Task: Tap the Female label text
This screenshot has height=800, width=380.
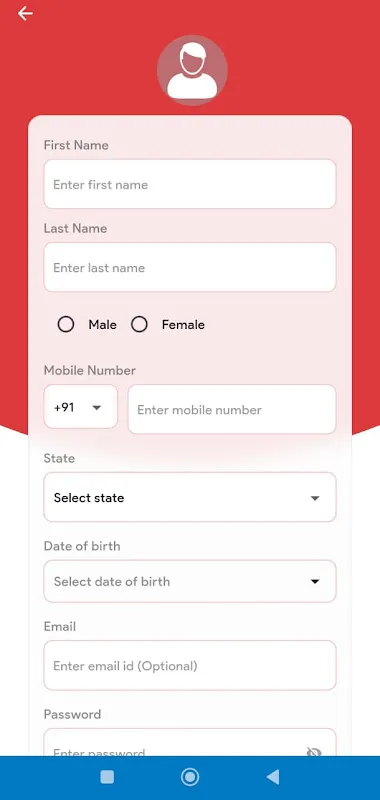Action: click(183, 324)
